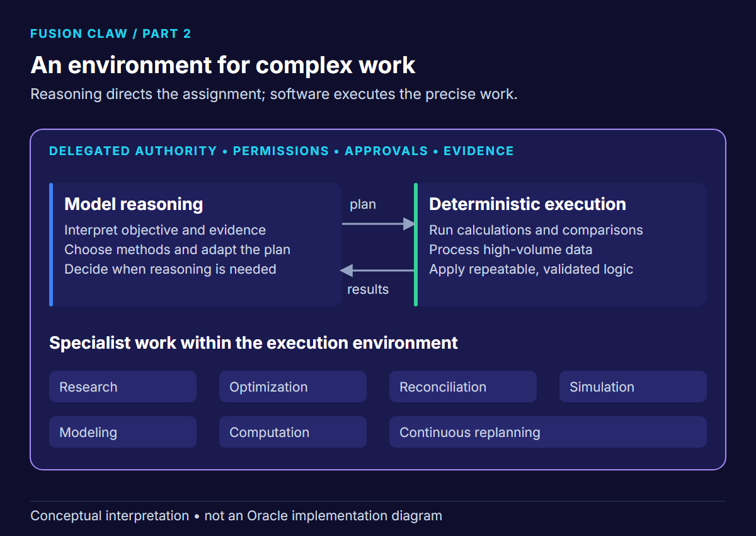Image resolution: width=756 pixels, height=536 pixels.
Task: Click the Modeling chip
Action: coord(123,432)
